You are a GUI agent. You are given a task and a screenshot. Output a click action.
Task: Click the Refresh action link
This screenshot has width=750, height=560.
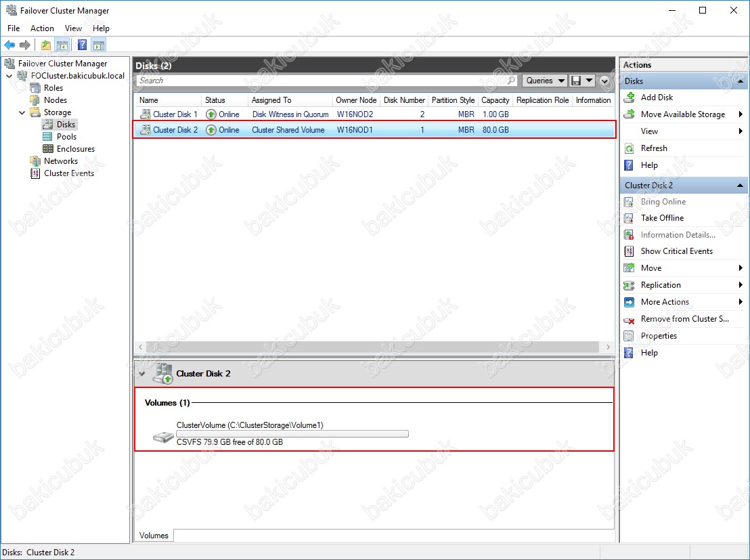(654, 148)
